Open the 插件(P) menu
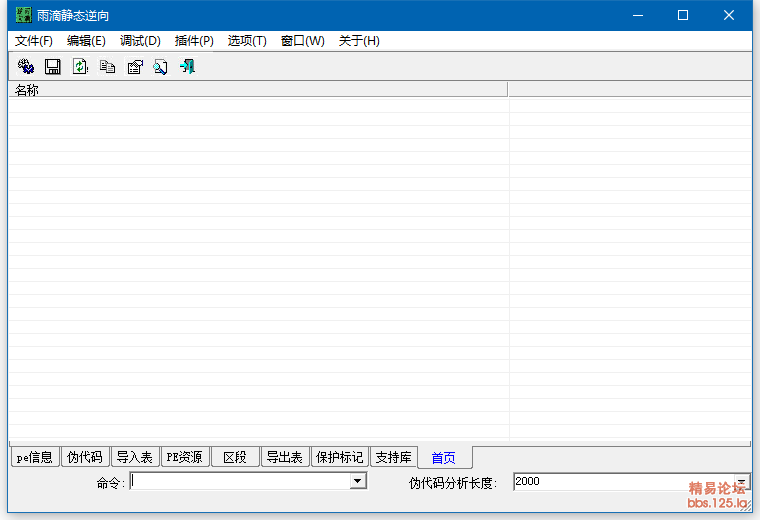The width and height of the screenshot is (760, 520). point(194,41)
